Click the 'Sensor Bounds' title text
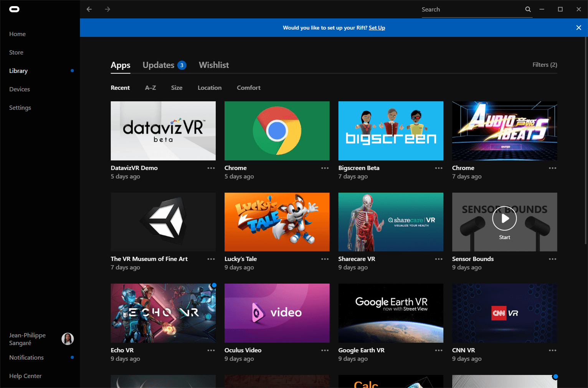Viewport: 588px width, 388px height. [x=473, y=259]
